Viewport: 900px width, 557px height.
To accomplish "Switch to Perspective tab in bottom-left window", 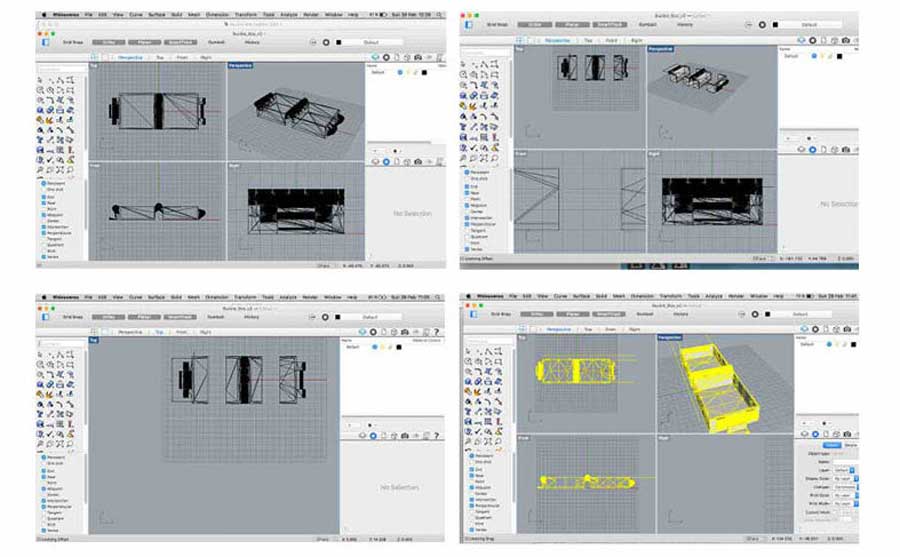I will pyautogui.click(x=131, y=331).
